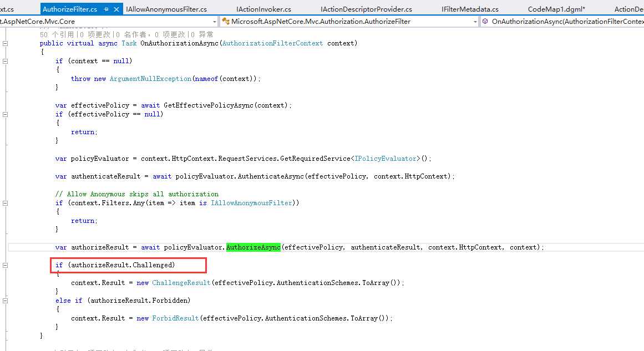This screenshot has height=351, width=644.
Task: Select the AuthorizeFilter.cs tab
Action: point(70,9)
